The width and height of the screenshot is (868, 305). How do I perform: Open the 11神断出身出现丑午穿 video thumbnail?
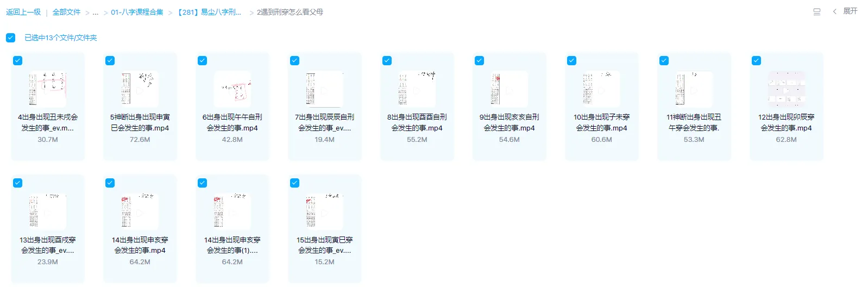pyautogui.click(x=694, y=89)
